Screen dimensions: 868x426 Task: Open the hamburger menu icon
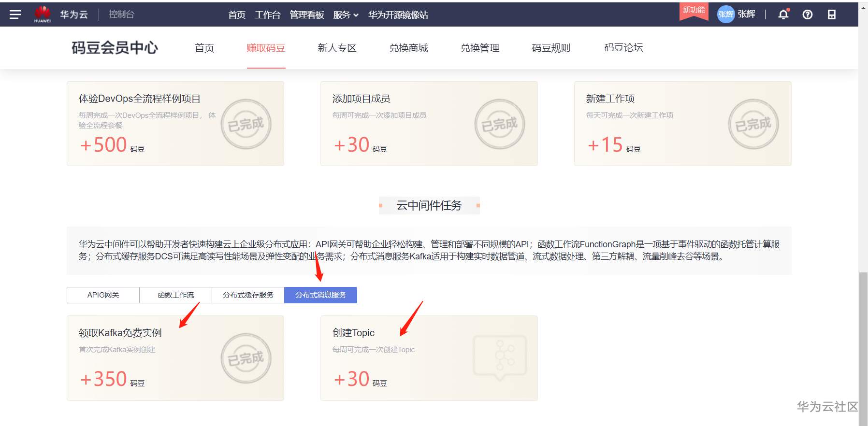(x=15, y=14)
